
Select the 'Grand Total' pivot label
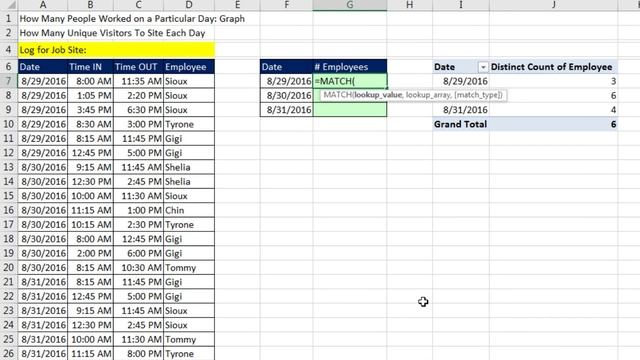460,124
